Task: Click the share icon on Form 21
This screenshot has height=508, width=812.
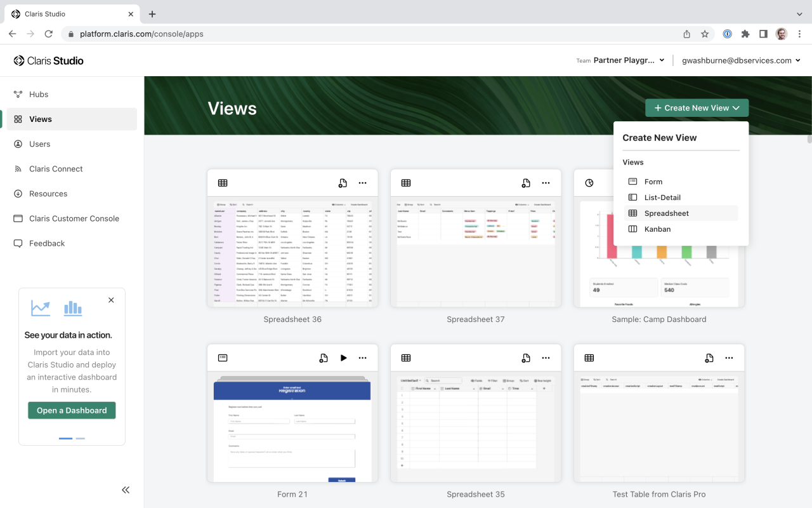Action: (324, 358)
